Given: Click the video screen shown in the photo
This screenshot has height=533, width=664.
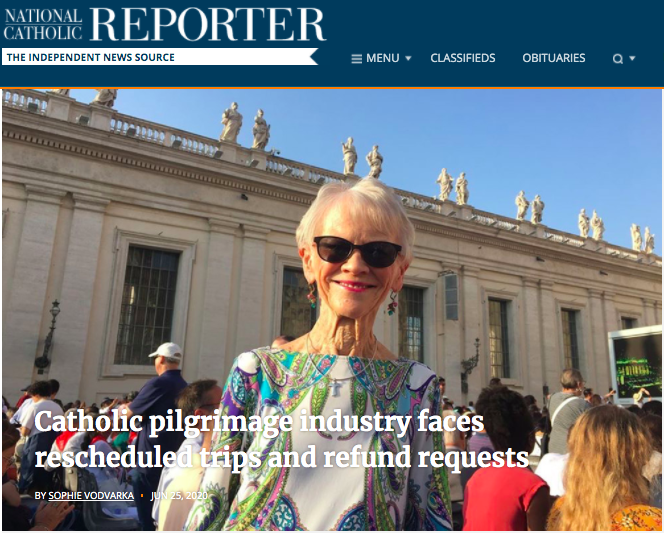Looking at the screenshot, I should (635, 365).
